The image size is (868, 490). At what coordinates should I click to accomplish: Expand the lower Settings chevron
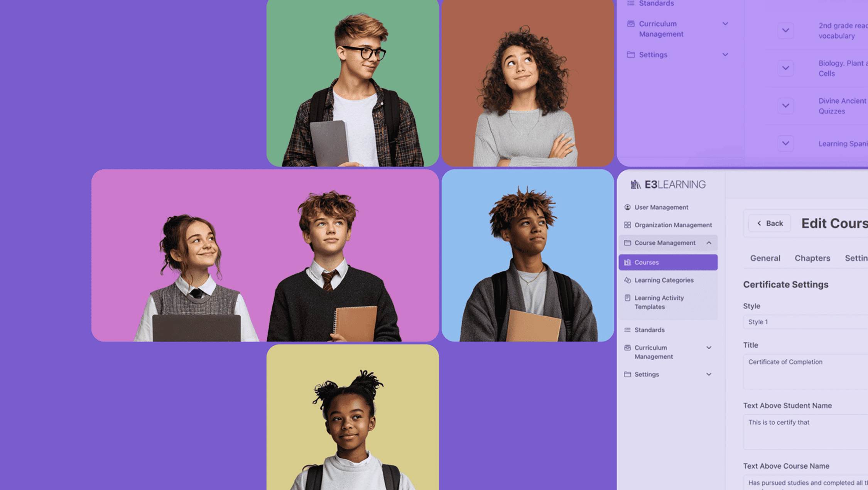pyautogui.click(x=709, y=374)
